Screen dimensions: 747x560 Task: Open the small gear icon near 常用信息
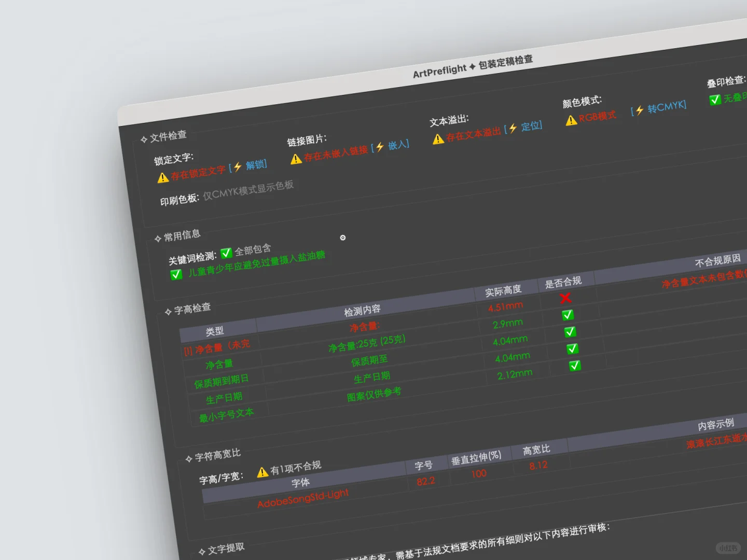click(342, 237)
